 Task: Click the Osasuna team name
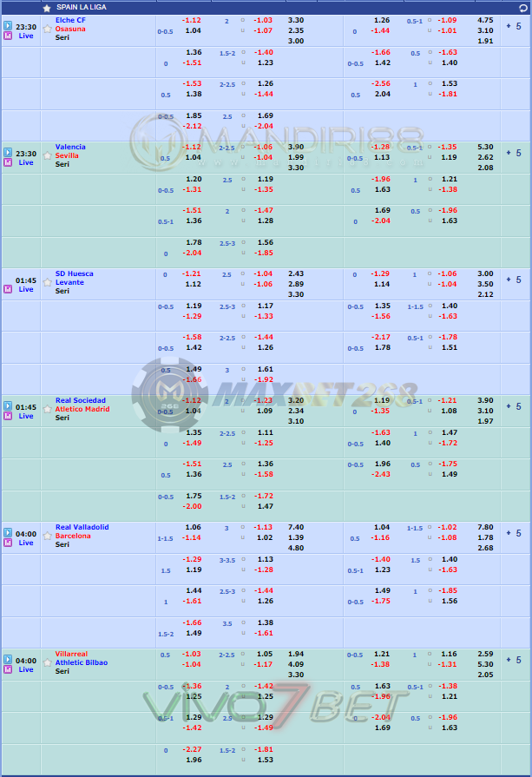[70, 29]
